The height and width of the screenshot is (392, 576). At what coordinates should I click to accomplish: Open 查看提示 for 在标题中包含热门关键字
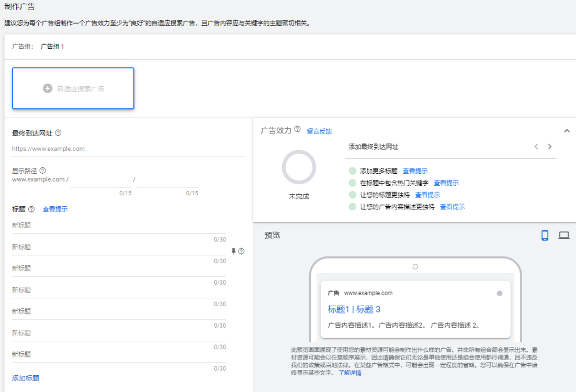[x=446, y=183]
